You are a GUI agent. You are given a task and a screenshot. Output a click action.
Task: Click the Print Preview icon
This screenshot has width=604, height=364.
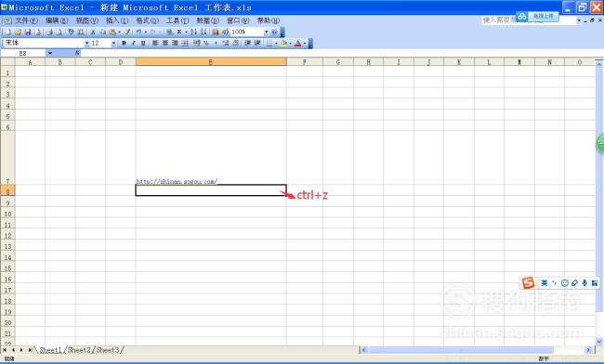59,32
